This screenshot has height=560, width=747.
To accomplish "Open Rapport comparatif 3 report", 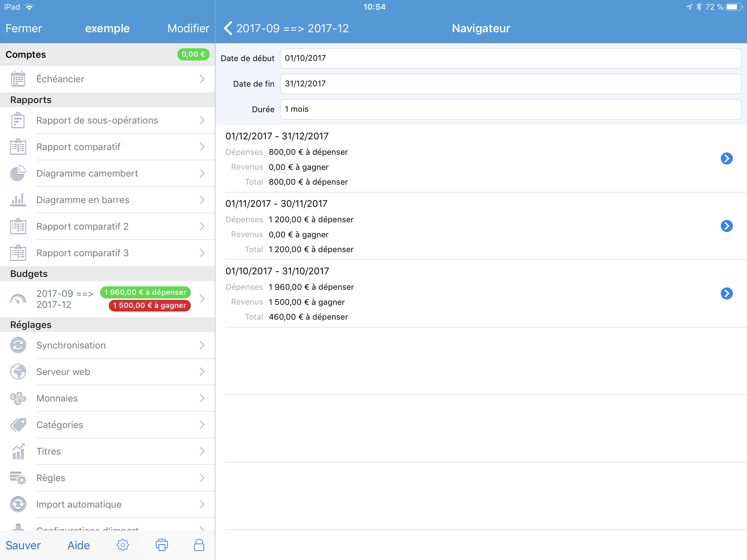I will pyautogui.click(x=107, y=253).
